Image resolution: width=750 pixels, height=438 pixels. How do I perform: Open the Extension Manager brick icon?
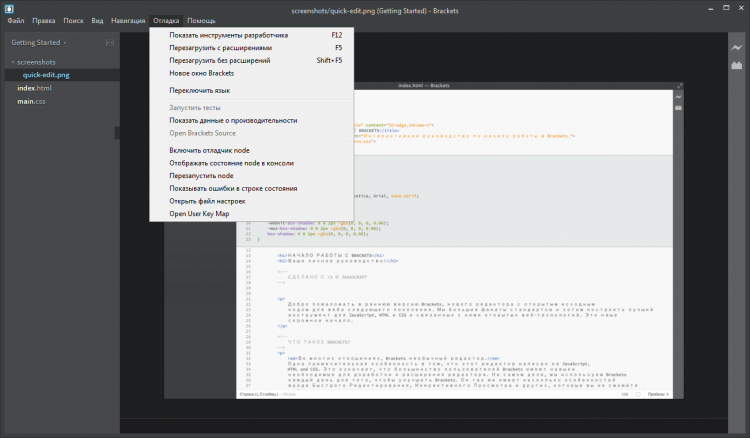pyautogui.click(x=736, y=66)
